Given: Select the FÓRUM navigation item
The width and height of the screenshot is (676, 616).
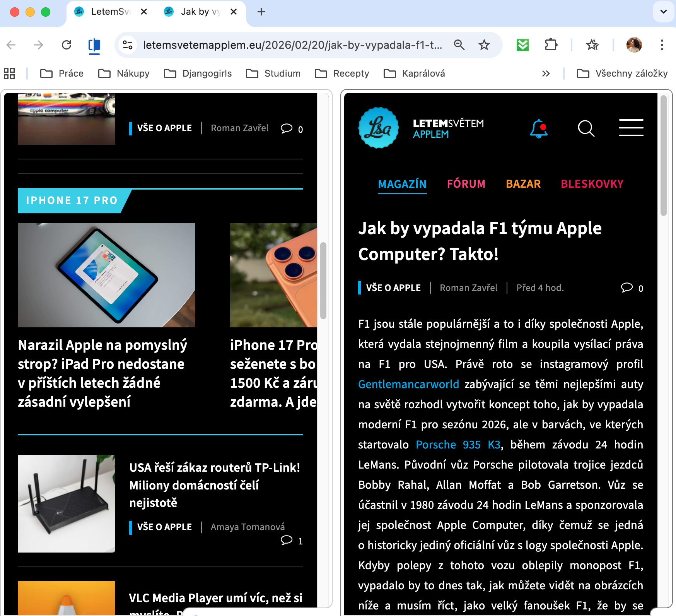Looking at the screenshot, I should click(x=466, y=184).
